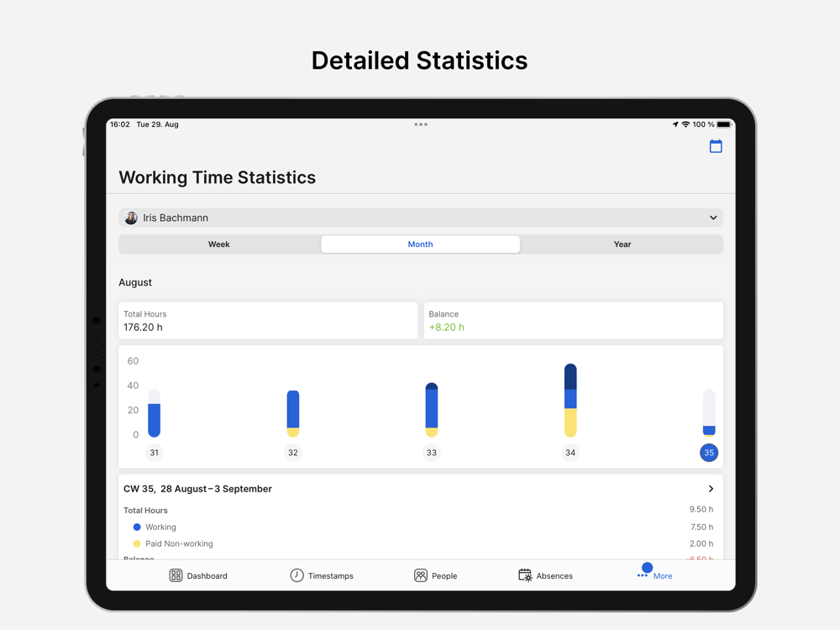Click the August month label
Image resolution: width=840 pixels, height=630 pixels.
coord(135,282)
